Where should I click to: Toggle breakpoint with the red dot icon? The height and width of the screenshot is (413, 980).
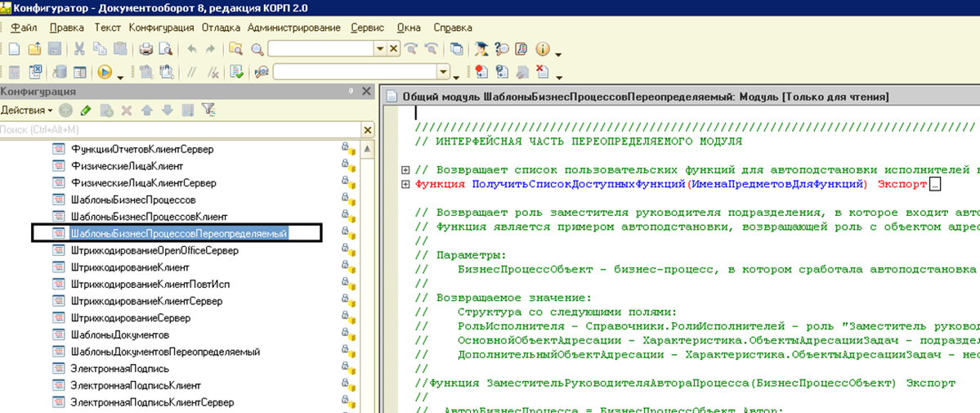(481, 72)
